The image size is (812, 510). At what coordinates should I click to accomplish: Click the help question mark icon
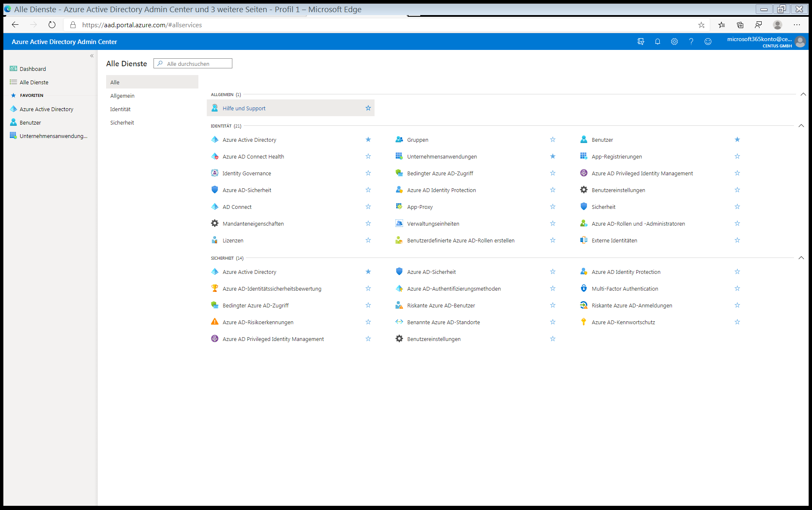coord(691,42)
